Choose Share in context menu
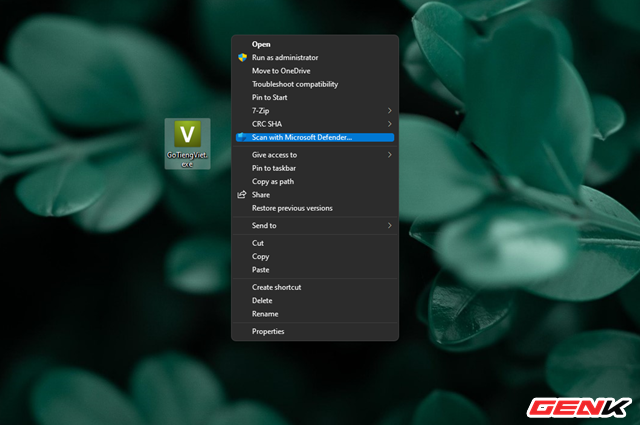The image size is (640, 425). click(x=315, y=195)
